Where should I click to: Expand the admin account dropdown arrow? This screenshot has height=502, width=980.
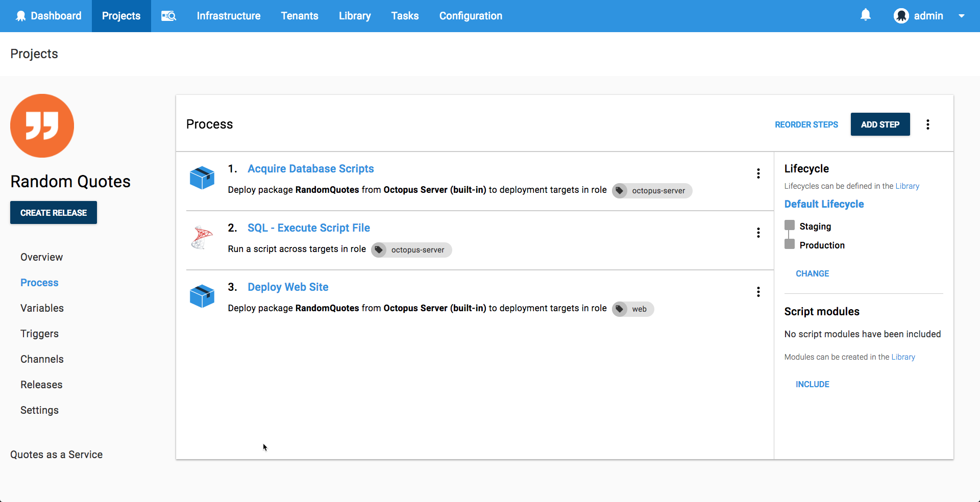click(x=962, y=16)
